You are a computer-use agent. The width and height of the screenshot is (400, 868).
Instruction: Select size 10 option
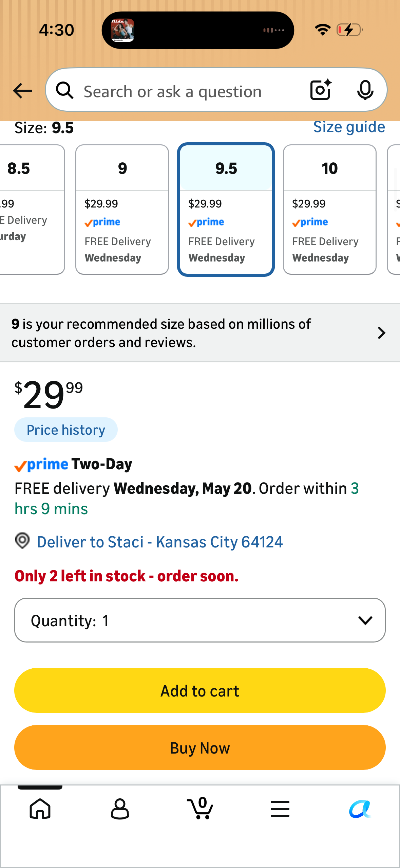tap(330, 210)
